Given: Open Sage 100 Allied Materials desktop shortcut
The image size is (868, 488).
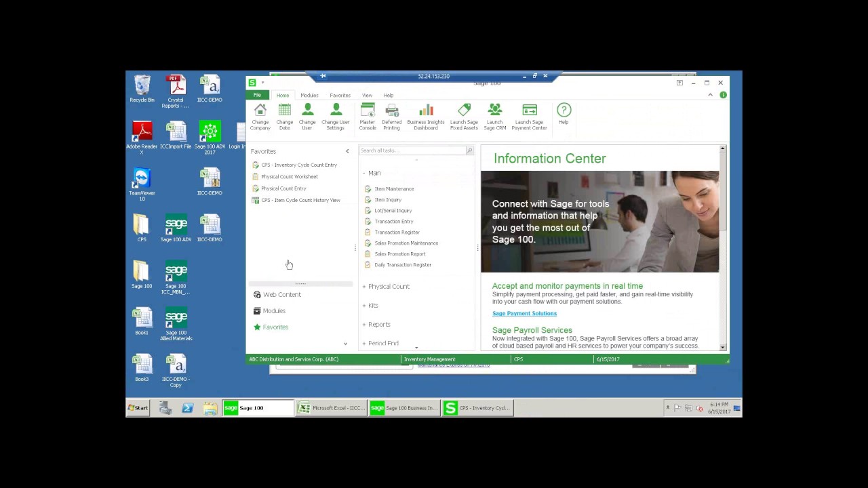Looking at the screenshot, I should tap(176, 324).
